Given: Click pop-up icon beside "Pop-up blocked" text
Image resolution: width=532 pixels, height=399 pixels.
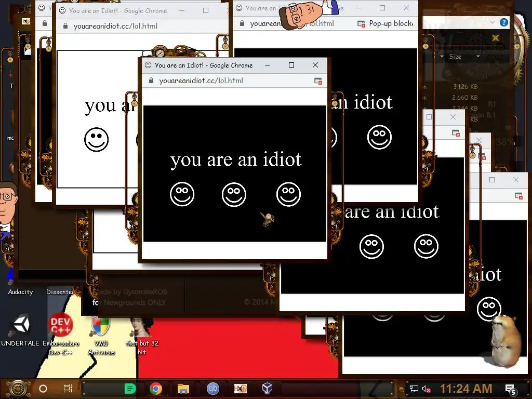Looking at the screenshot, I should pyautogui.click(x=362, y=24).
